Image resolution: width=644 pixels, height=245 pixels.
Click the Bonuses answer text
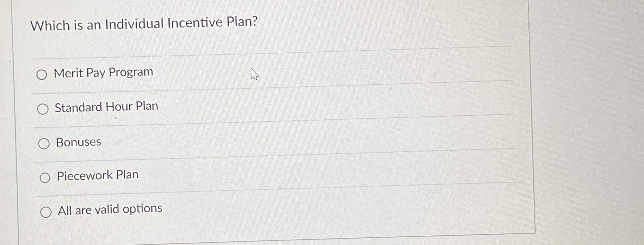click(78, 141)
